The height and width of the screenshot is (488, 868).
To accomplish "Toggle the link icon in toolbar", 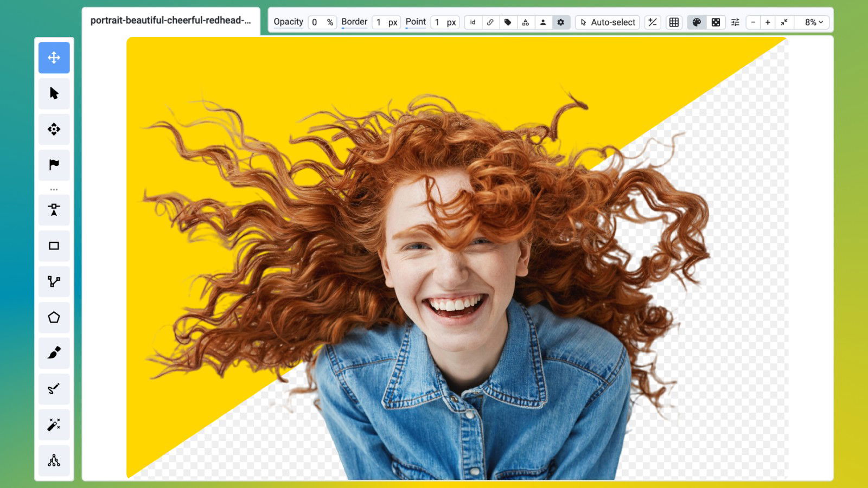I will point(490,22).
